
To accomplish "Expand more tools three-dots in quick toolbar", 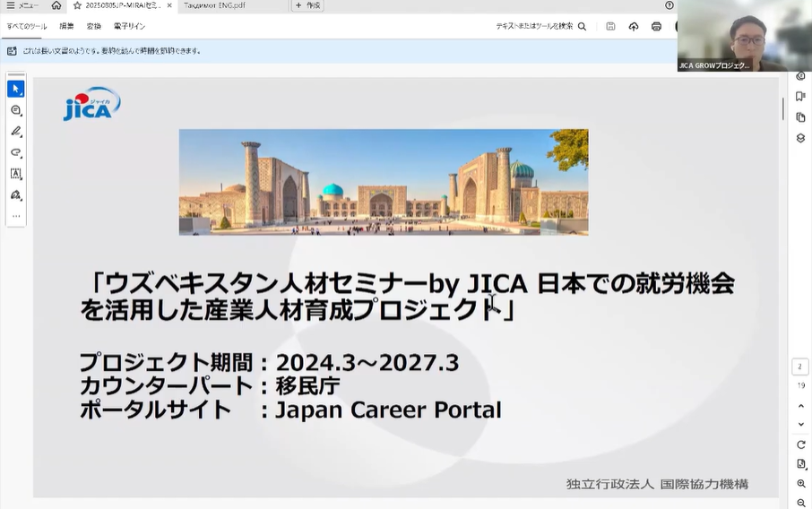I will (15, 216).
